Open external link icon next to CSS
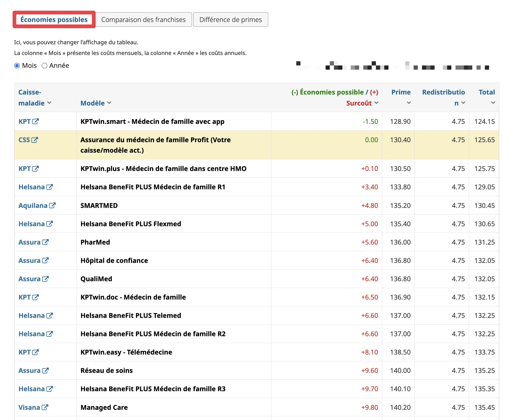Image resolution: width=515 pixels, height=420 pixels. (x=35, y=140)
